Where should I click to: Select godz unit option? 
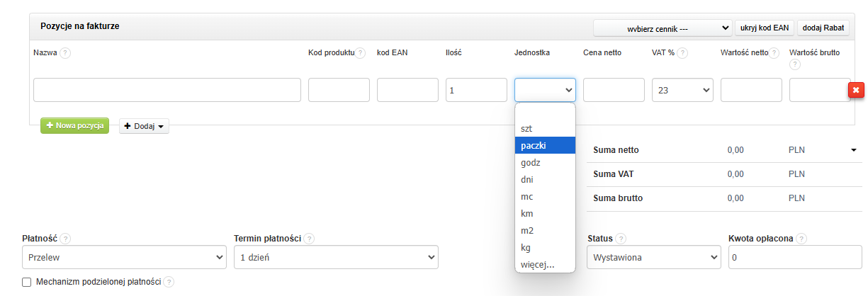(545, 162)
